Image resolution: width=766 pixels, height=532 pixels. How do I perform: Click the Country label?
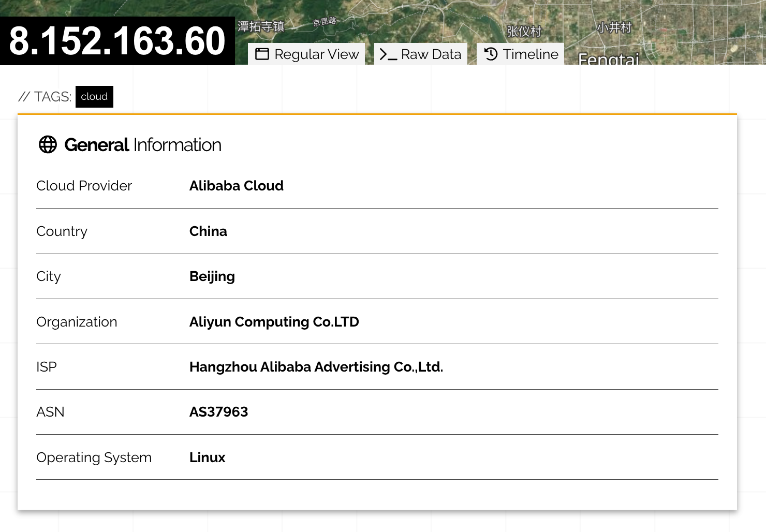(x=62, y=231)
